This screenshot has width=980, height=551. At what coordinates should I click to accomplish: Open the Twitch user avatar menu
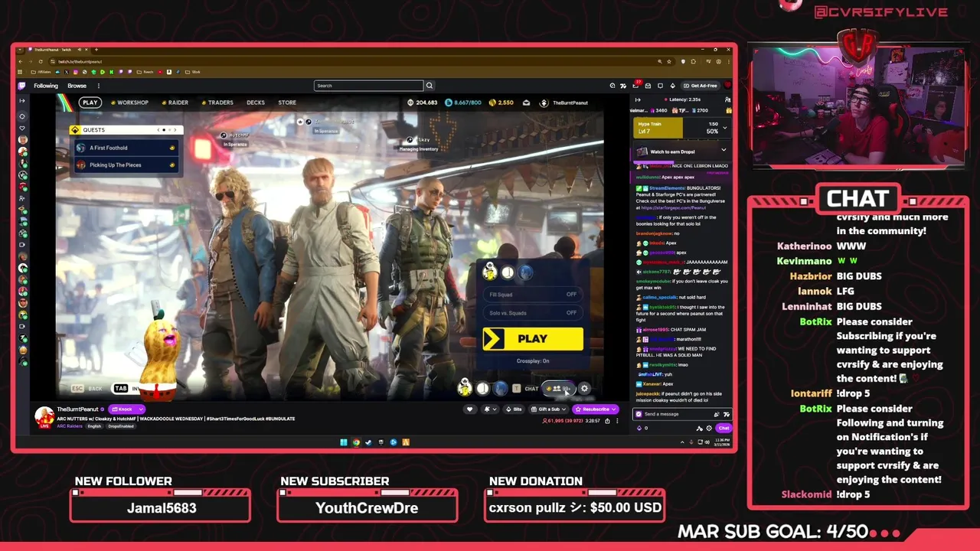(x=727, y=86)
